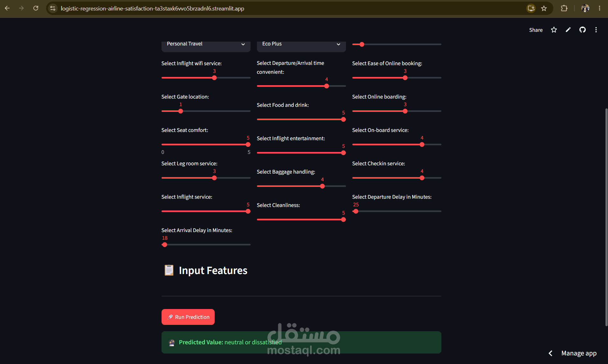Click the Select Gate location label
The width and height of the screenshot is (608, 364).
point(185,97)
